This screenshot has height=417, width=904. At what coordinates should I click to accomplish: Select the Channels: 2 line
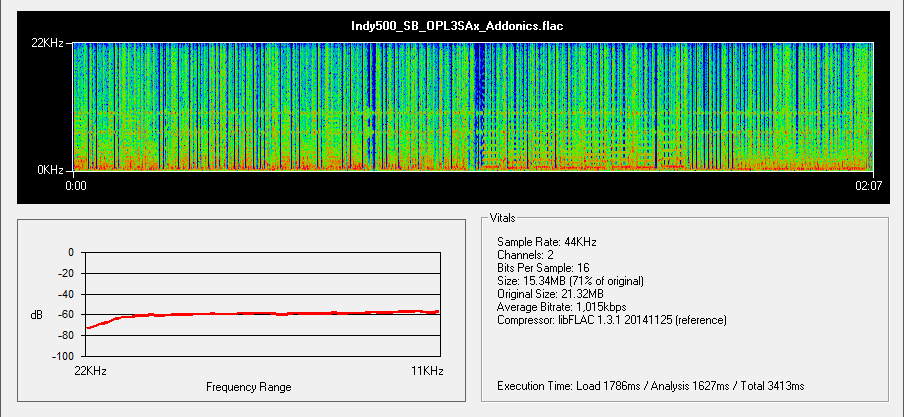[526, 255]
